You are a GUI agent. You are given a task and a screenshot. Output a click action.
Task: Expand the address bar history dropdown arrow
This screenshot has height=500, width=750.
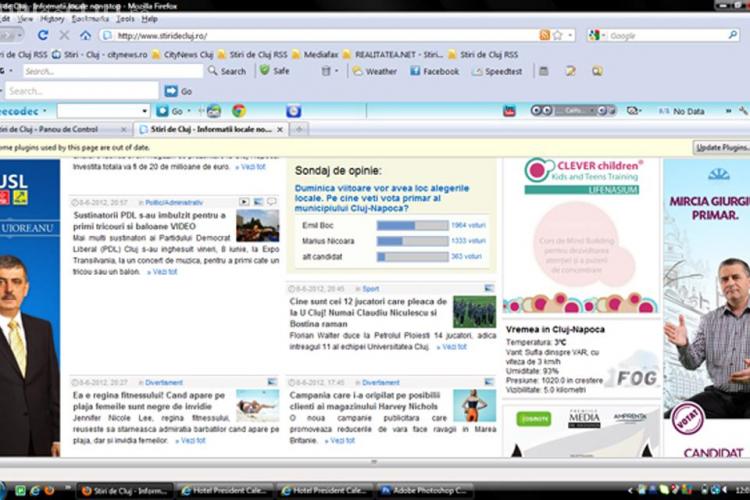point(570,35)
